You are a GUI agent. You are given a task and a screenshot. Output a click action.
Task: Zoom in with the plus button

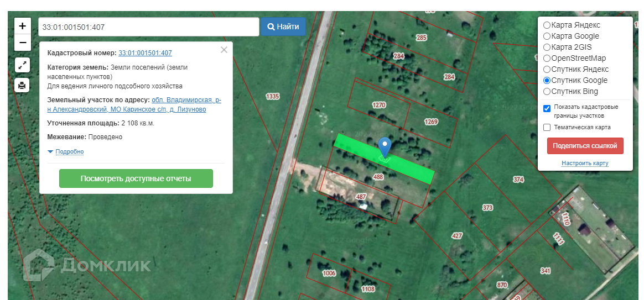point(23,26)
